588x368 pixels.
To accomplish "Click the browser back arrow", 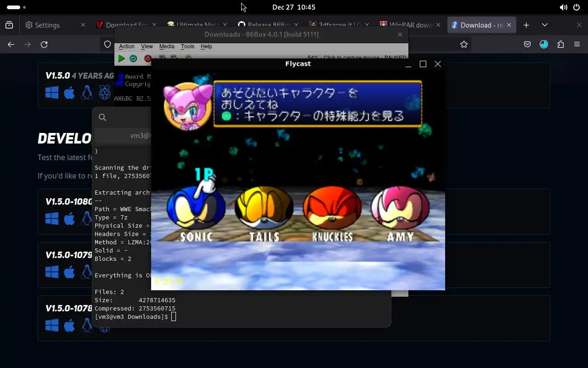I will coord(11,44).
